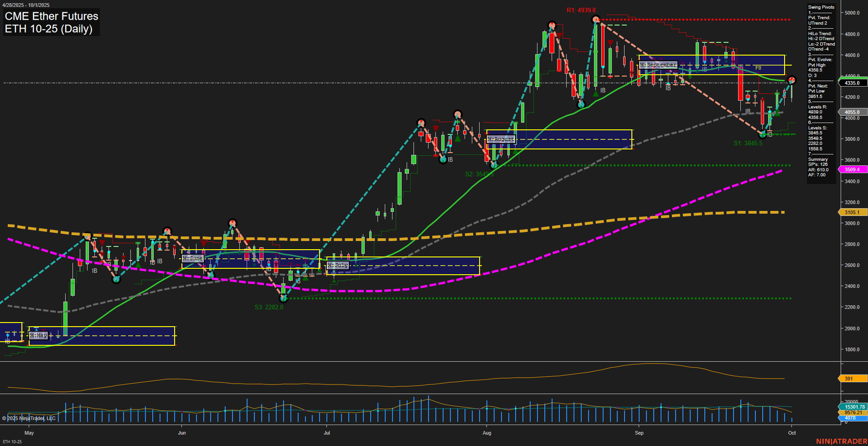Select the teal swing-low pivot marker at S3 2282.0
The height and width of the screenshot is (446, 868).
[284, 298]
